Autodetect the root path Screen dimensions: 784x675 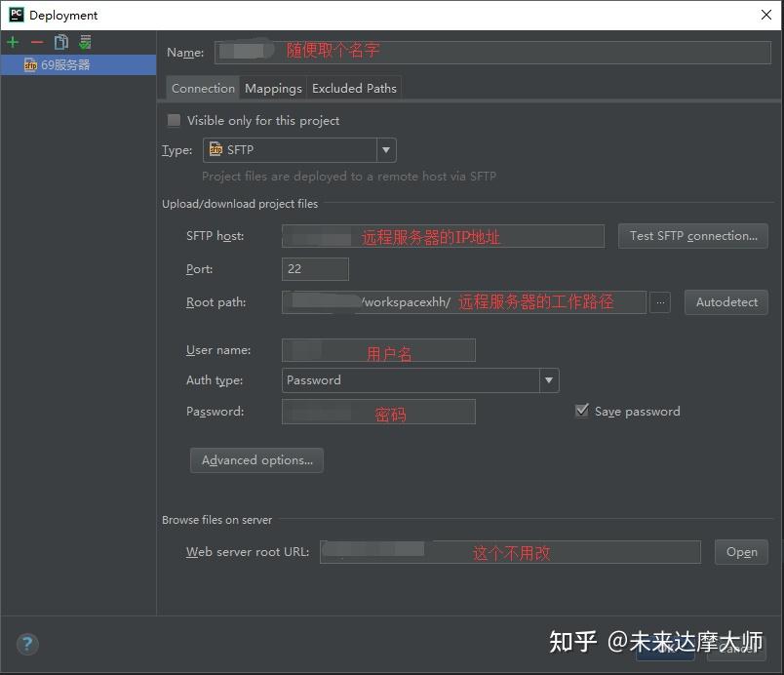(x=725, y=302)
